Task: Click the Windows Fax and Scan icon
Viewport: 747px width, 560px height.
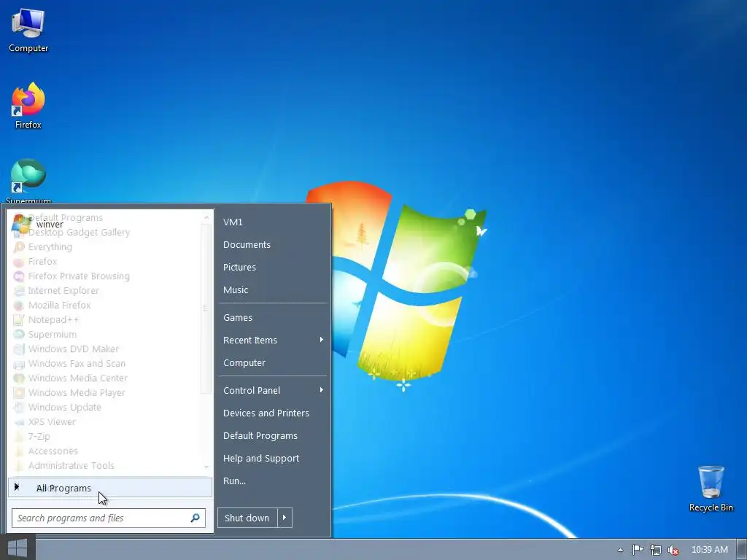Action: [19, 364]
